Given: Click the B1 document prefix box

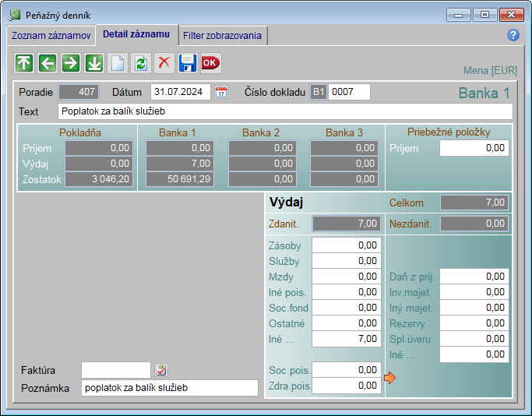Looking at the screenshot, I should click(319, 92).
